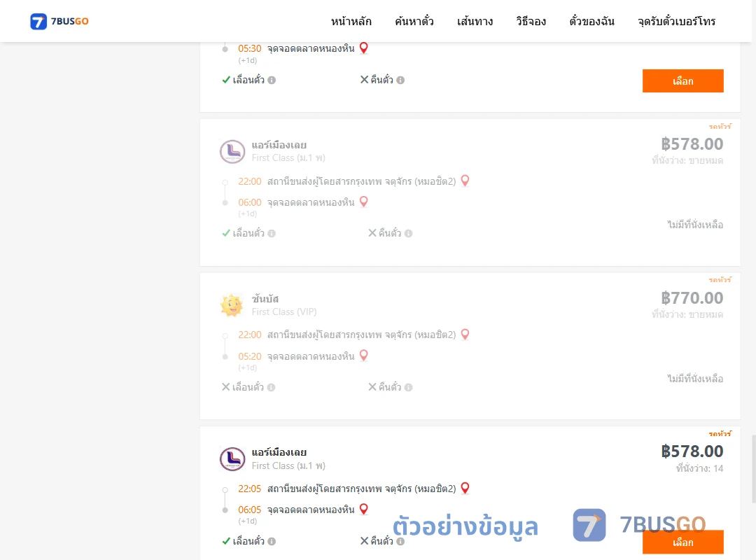Open เลื่อนตั๋ว info icon in ซันบัส trip card

click(272, 387)
